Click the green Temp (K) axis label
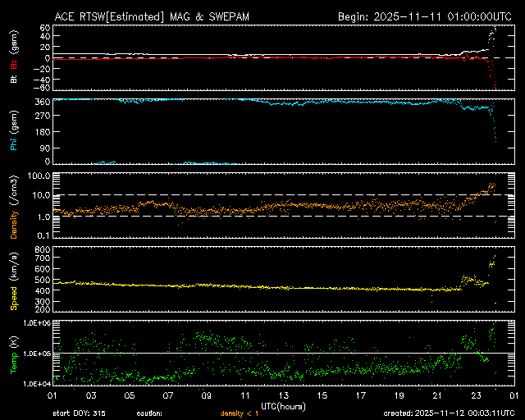The width and height of the screenshot is (525, 420). click(x=14, y=357)
